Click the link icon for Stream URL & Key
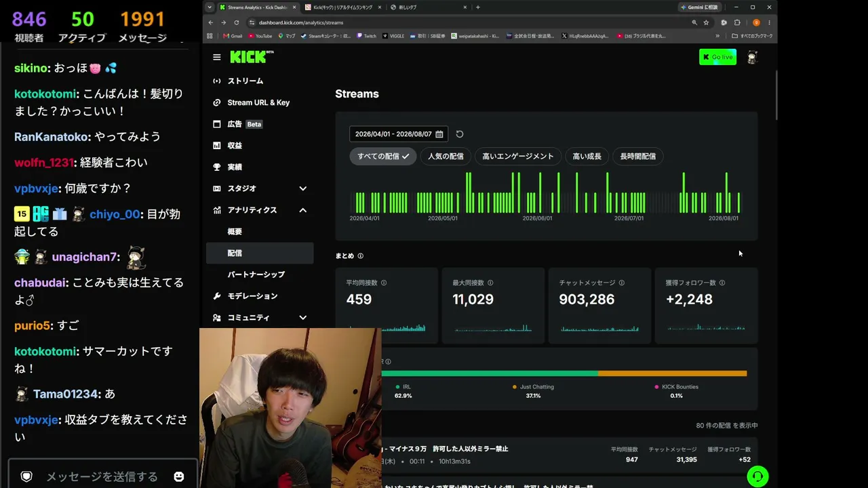Image resolution: width=868 pixels, height=488 pixels. point(217,103)
